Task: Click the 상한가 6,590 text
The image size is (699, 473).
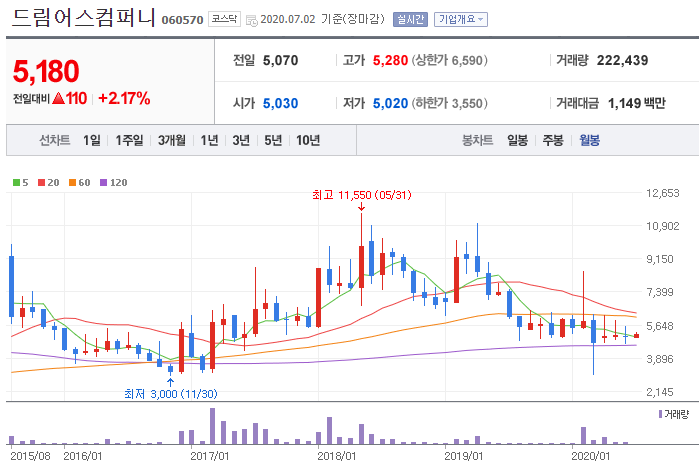Action: pyautogui.click(x=449, y=60)
